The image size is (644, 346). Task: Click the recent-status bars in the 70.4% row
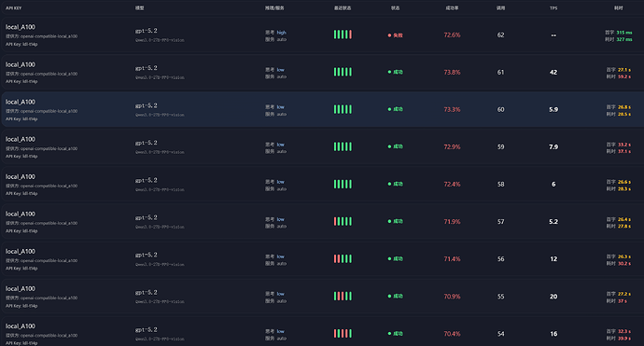click(x=343, y=334)
